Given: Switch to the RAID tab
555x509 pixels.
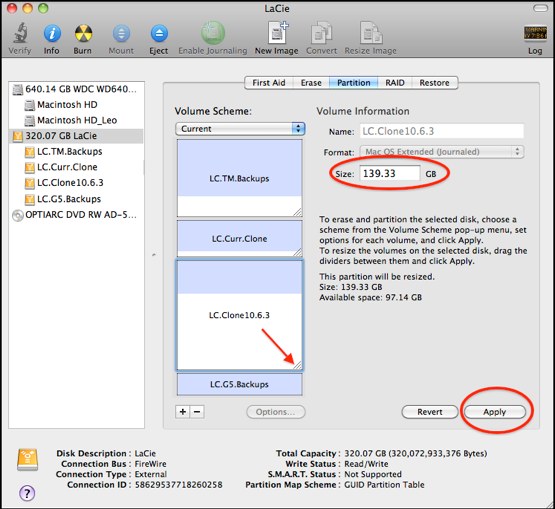Looking at the screenshot, I should (x=395, y=83).
